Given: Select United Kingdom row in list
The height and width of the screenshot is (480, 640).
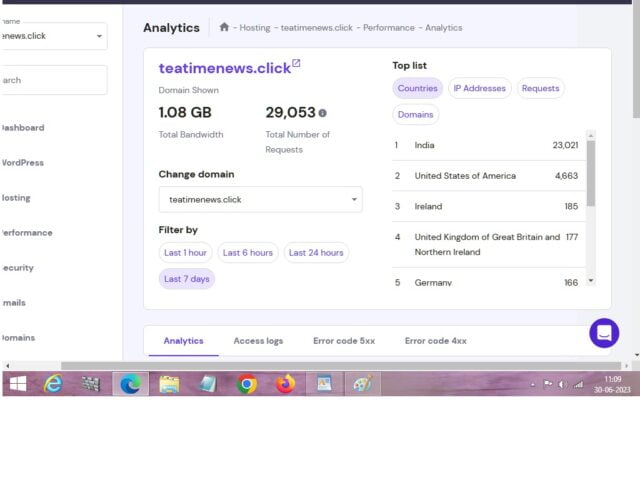Looking at the screenshot, I should point(489,244).
